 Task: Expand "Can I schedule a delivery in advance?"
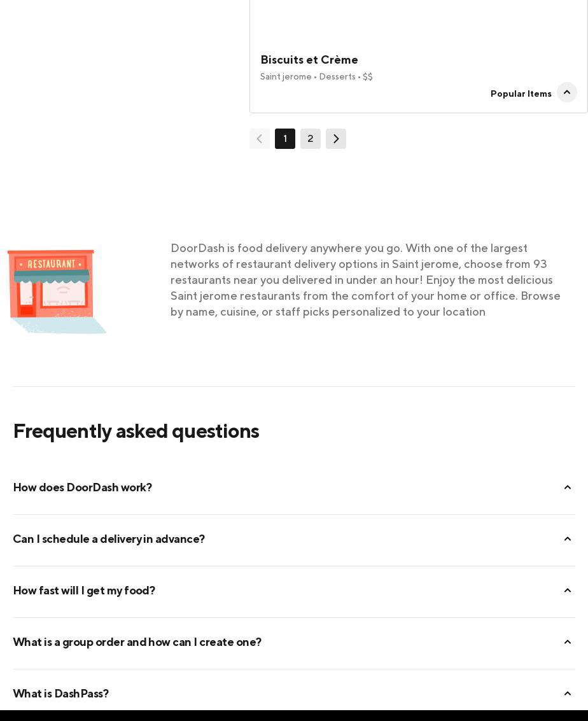point(109,539)
